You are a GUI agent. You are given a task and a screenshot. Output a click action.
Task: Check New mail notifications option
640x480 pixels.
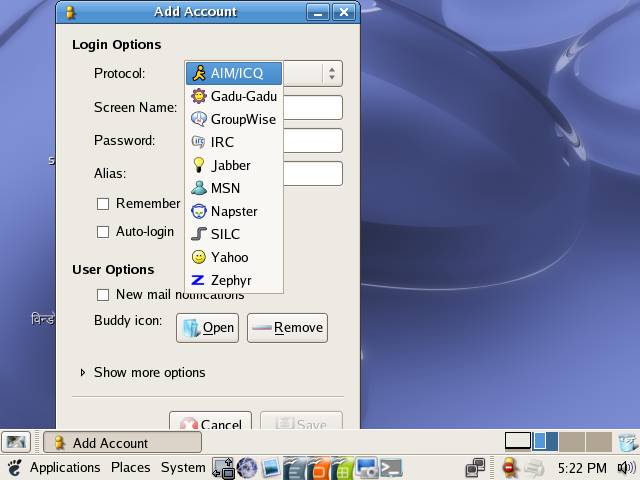tap(102, 295)
